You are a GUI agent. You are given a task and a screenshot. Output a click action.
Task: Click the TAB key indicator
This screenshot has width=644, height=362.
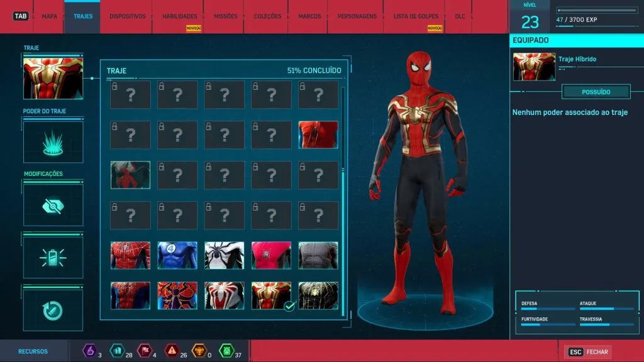21,16
